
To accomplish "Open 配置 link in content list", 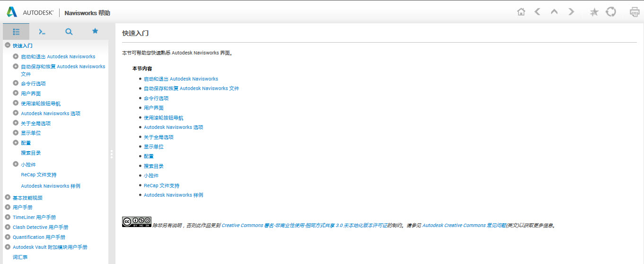I will [149, 156].
